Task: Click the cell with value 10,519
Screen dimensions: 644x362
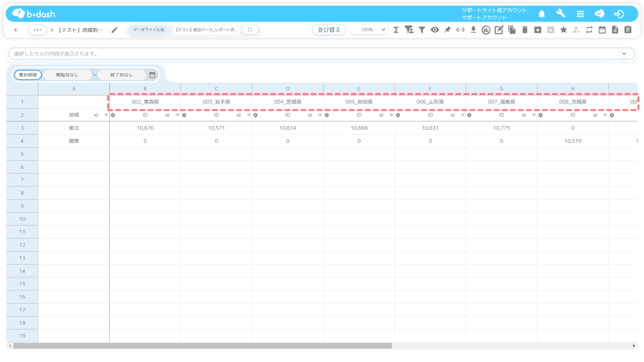Action: click(x=573, y=141)
